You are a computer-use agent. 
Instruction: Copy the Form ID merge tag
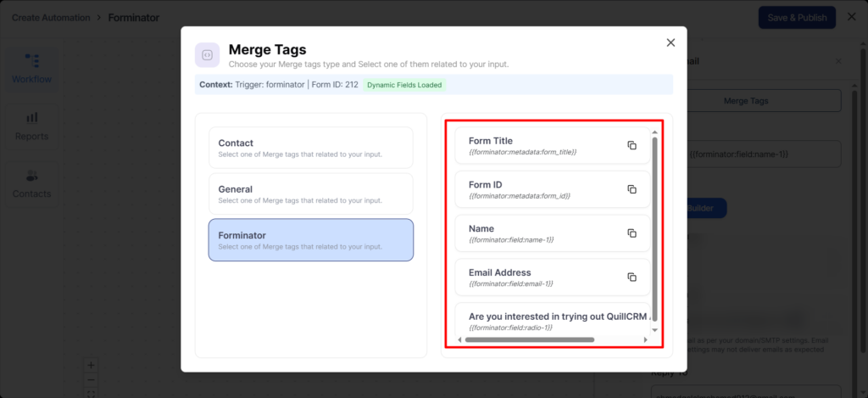(x=632, y=189)
